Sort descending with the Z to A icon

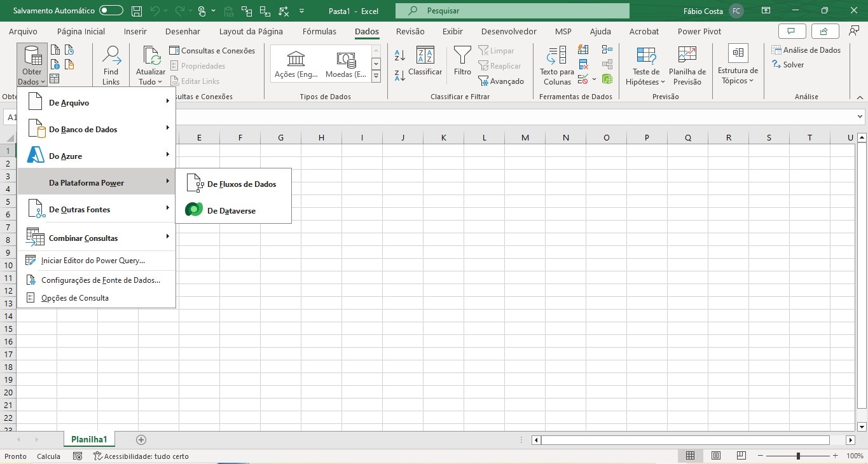[400, 76]
